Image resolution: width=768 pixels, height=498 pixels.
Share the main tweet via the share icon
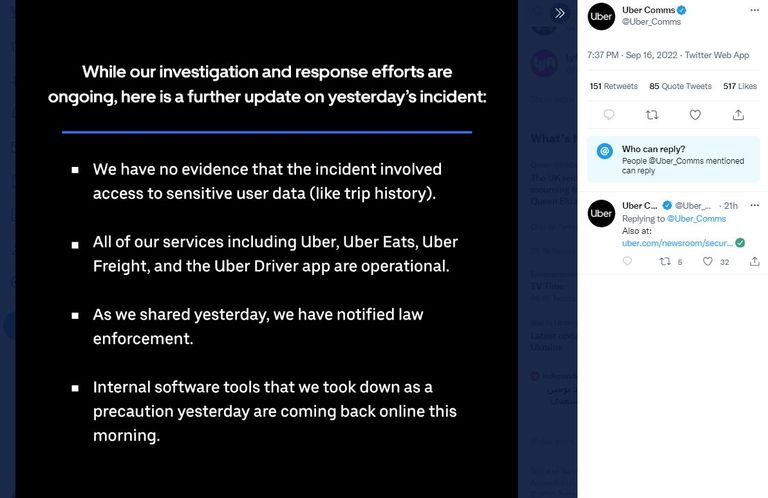738,115
